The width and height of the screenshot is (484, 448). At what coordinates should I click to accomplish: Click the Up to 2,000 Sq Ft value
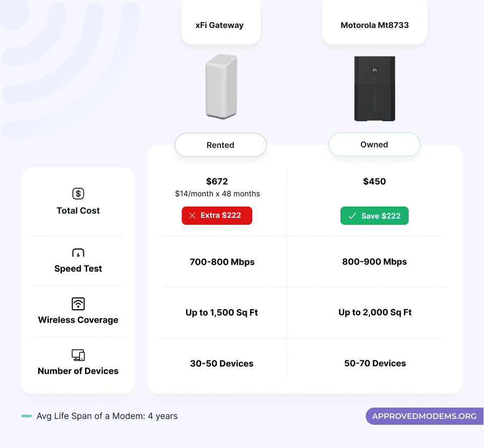tap(375, 312)
